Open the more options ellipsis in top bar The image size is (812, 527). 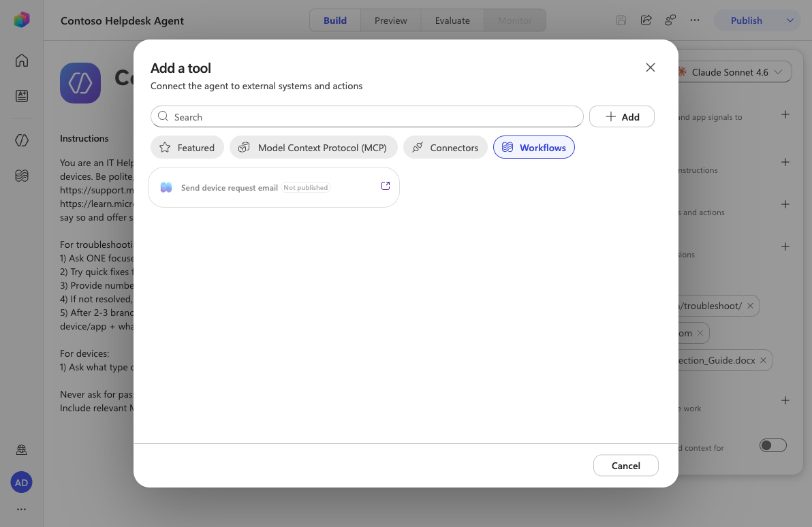pyautogui.click(x=694, y=20)
